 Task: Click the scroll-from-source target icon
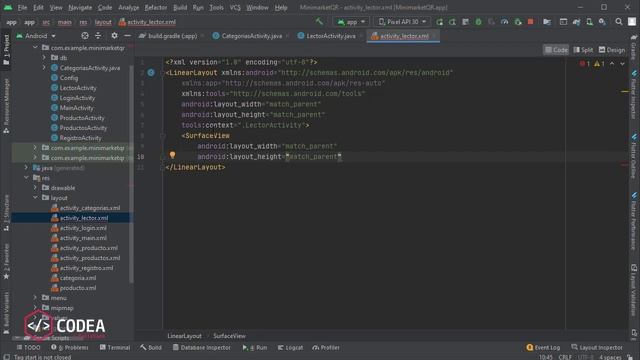click(x=85, y=36)
